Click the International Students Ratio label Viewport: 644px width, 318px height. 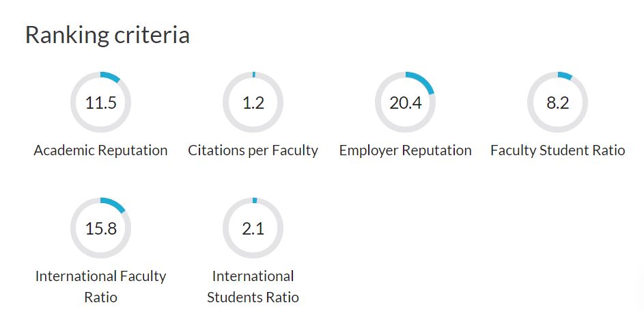tap(253, 287)
